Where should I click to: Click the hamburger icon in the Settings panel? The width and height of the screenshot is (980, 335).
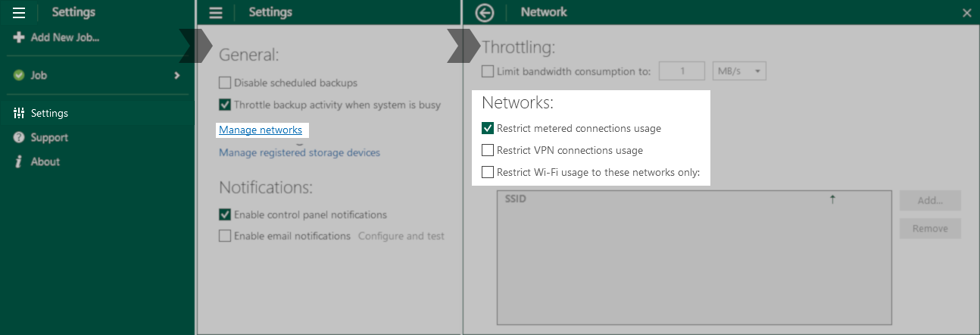(216, 12)
